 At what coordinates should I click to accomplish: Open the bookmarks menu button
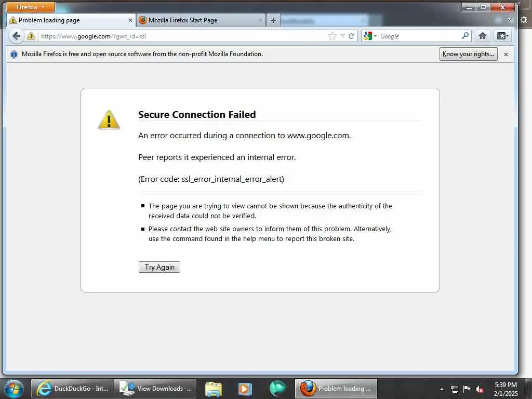coord(502,36)
